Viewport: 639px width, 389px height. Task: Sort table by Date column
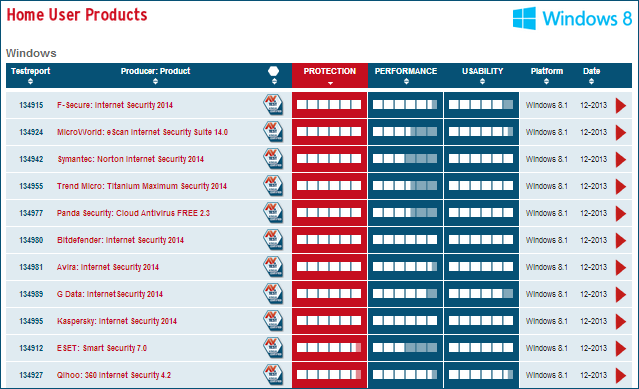click(591, 75)
